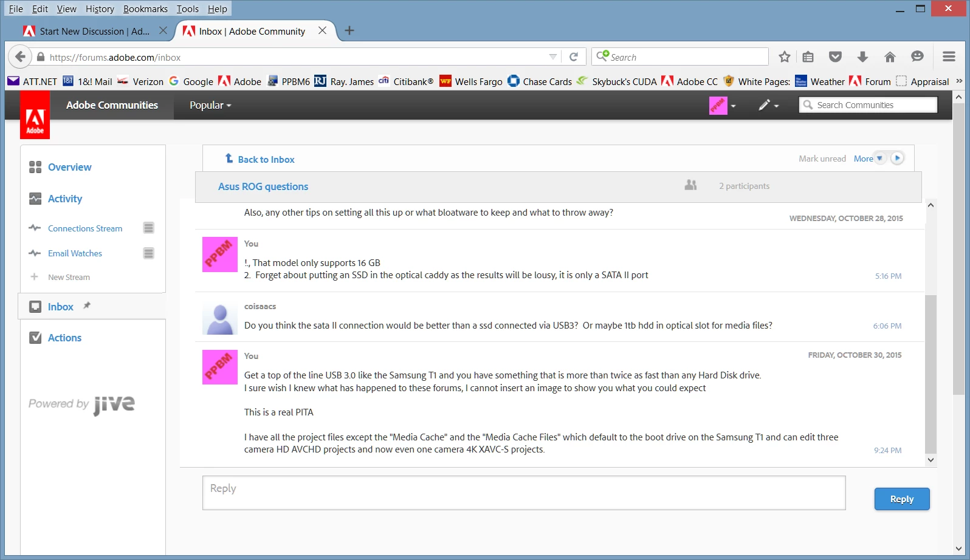The height and width of the screenshot is (560, 970).
Task: Open the URL bar history dropdown arrow
Action: (552, 57)
